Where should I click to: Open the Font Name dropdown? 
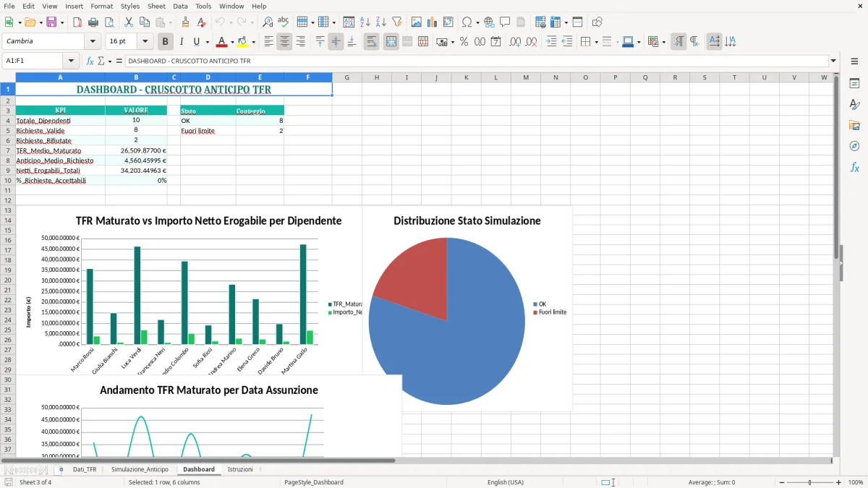pyautogui.click(x=92, y=42)
